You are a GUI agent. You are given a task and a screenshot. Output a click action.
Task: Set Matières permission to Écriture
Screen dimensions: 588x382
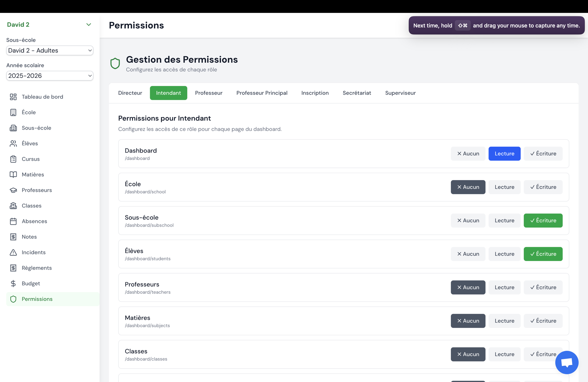543,321
